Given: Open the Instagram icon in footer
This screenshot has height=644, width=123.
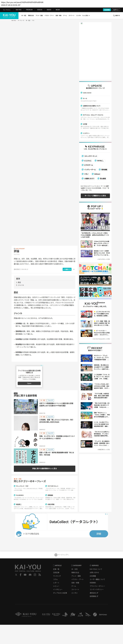Looking at the screenshot, I should [35, 575].
